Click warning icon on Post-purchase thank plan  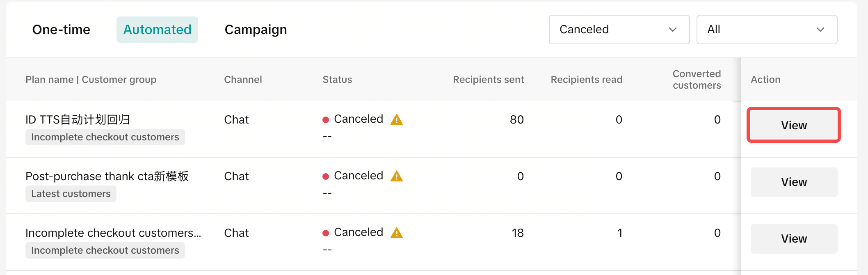coord(397,176)
